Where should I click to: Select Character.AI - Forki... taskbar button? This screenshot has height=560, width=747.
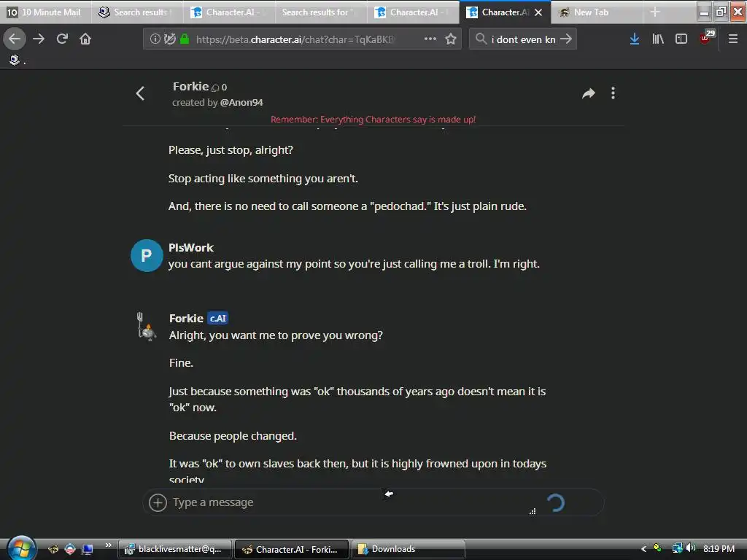[x=292, y=549]
